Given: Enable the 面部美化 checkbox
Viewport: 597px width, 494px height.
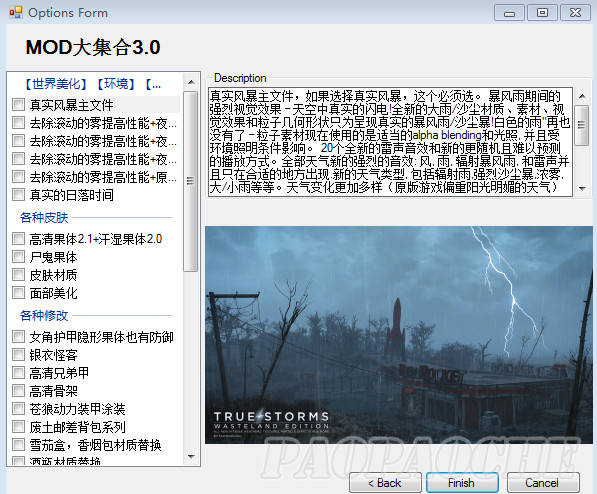Looking at the screenshot, I should click(x=18, y=293).
